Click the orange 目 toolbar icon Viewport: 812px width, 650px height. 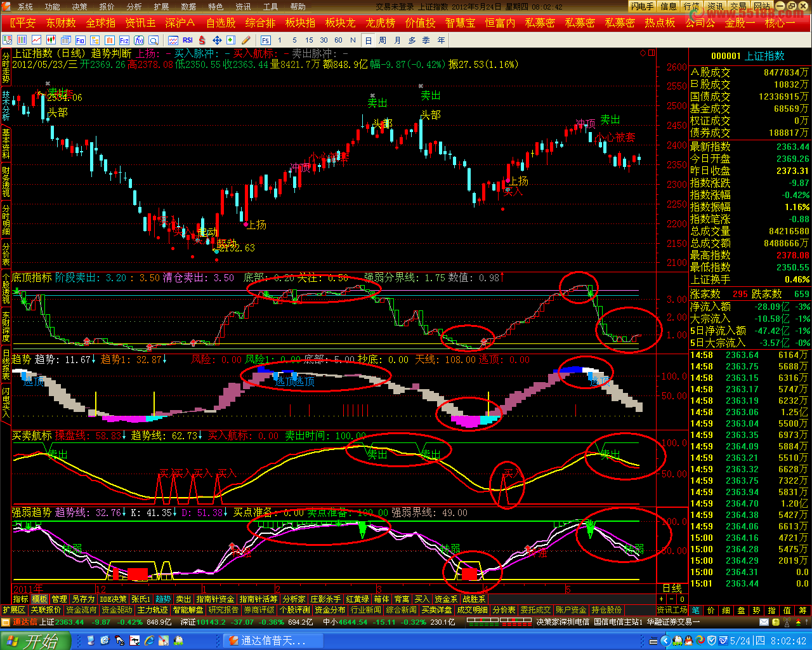[110, 40]
